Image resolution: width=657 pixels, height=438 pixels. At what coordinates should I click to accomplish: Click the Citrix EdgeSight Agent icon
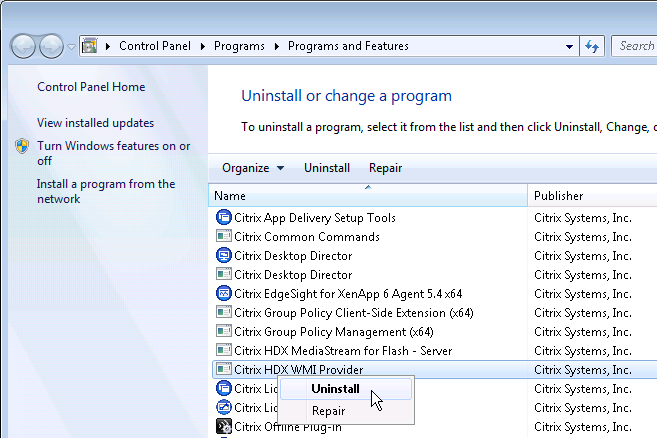click(224, 293)
